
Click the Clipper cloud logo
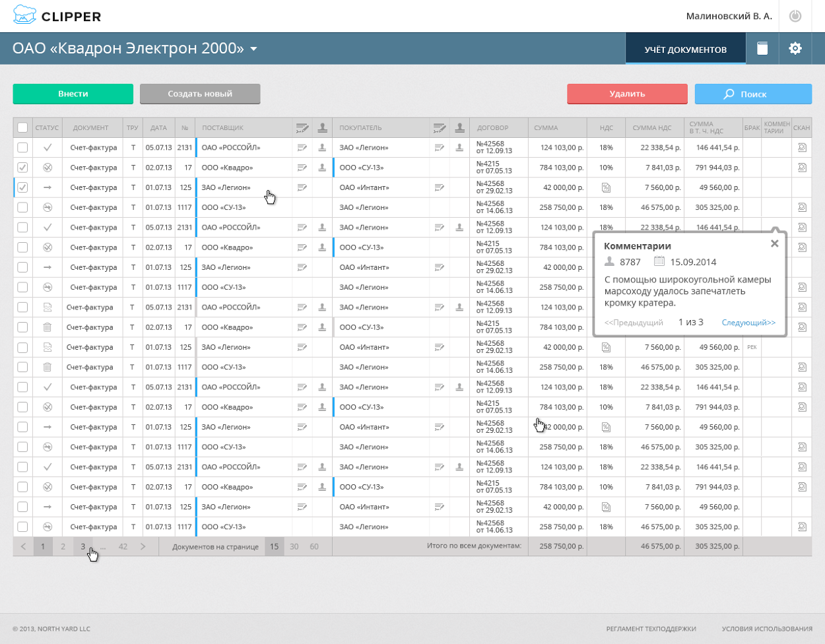[25, 15]
